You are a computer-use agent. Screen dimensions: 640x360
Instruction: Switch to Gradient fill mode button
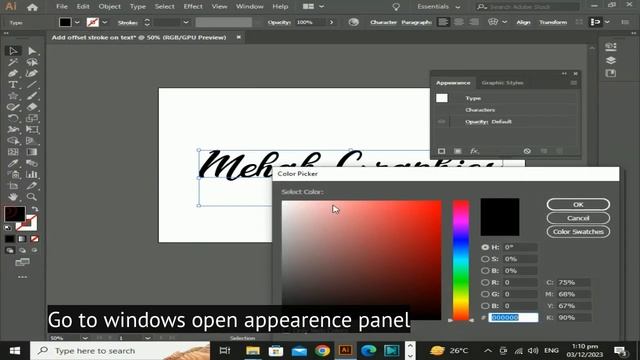[22, 239]
